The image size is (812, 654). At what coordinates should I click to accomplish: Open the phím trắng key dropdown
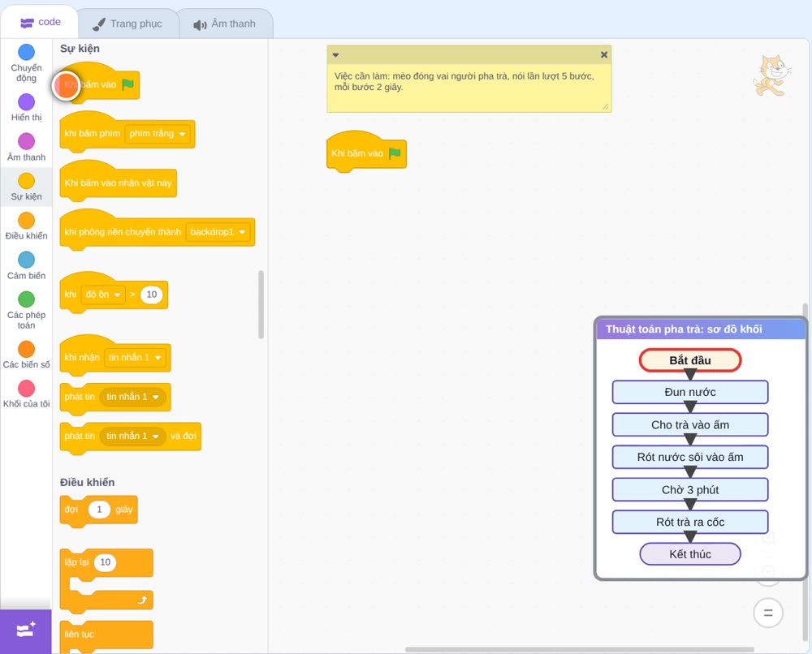tap(158, 134)
